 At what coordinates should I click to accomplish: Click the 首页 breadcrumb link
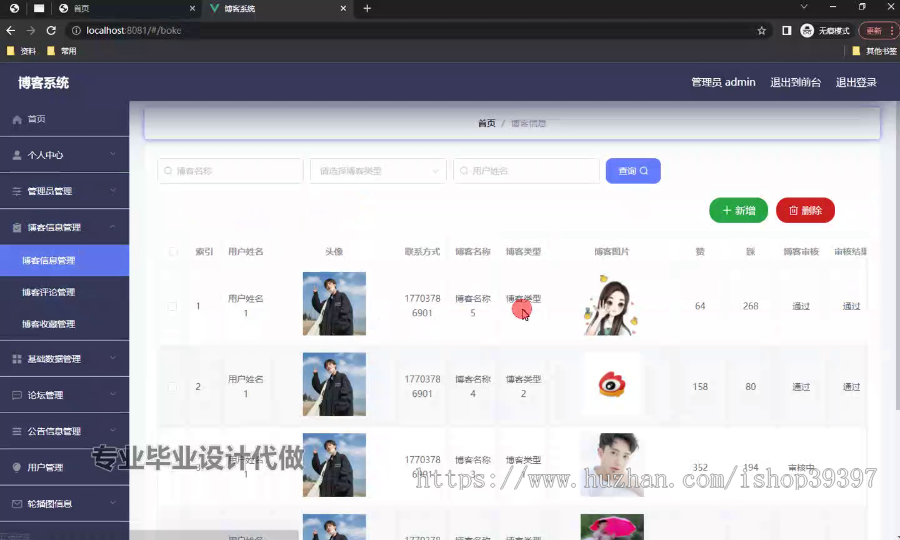(x=487, y=123)
